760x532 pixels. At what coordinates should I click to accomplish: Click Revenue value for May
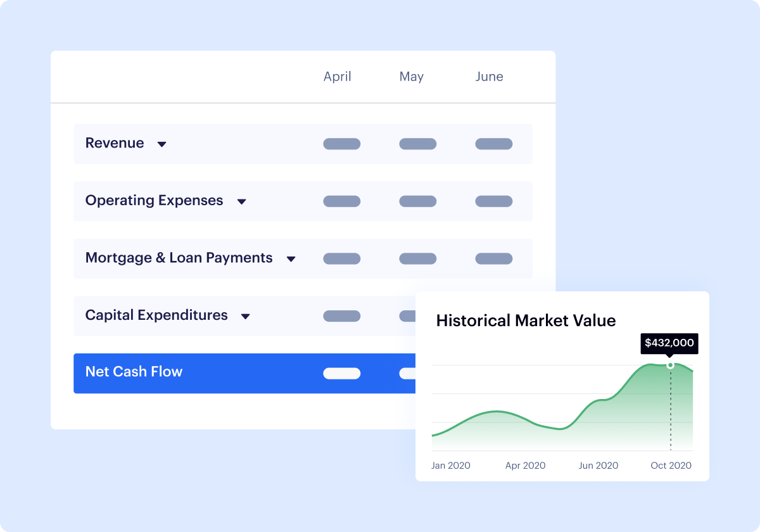coord(418,144)
